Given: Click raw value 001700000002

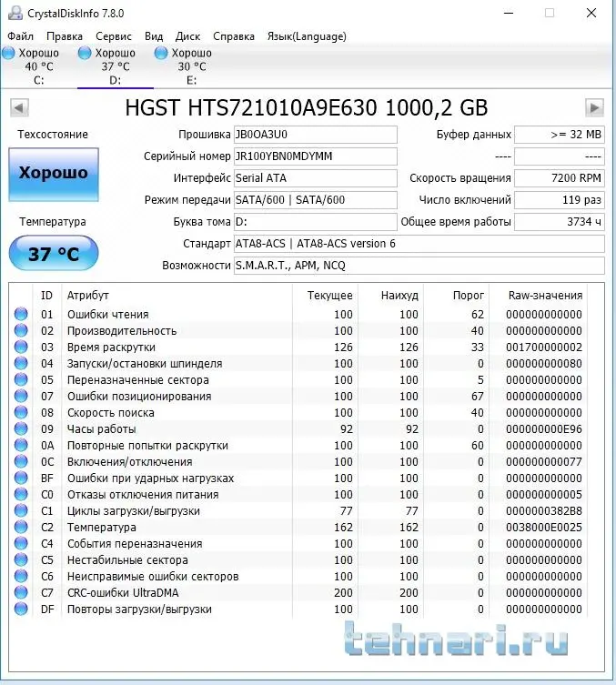Looking at the screenshot, I should (x=544, y=348).
